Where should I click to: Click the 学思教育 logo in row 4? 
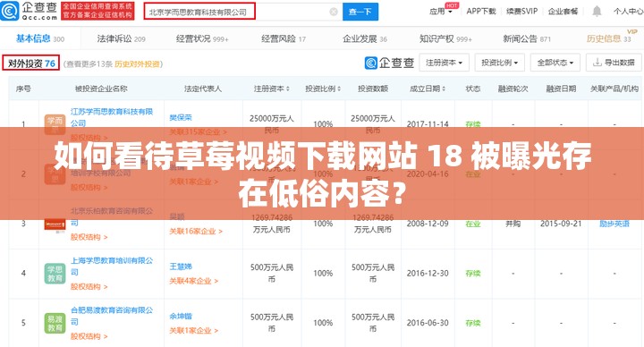pos(55,274)
